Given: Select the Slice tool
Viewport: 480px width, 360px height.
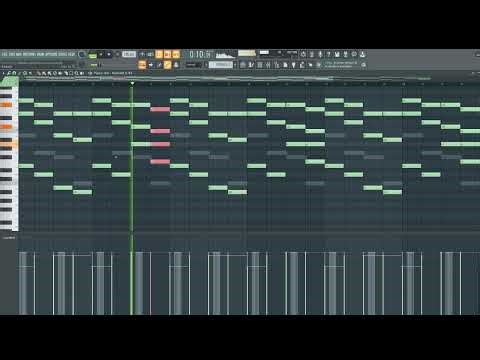Looking at the screenshot, I should 65,73.
